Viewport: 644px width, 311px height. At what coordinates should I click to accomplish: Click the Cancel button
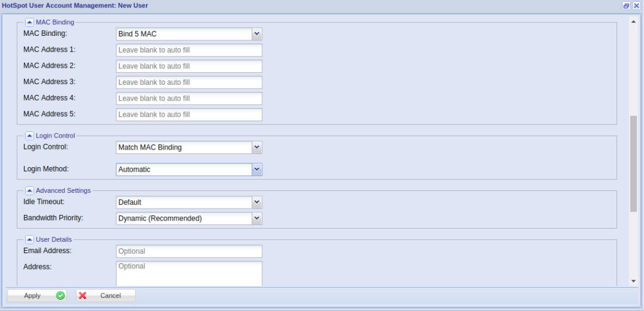click(x=105, y=295)
